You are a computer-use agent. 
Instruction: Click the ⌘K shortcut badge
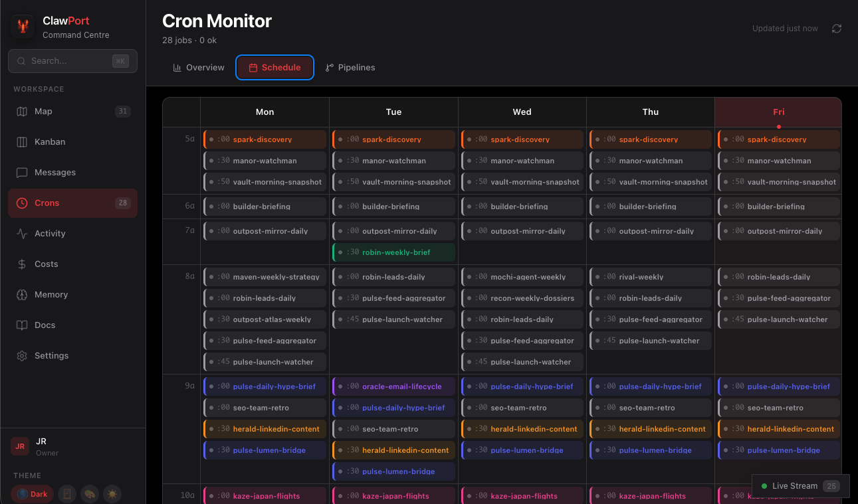(x=120, y=61)
